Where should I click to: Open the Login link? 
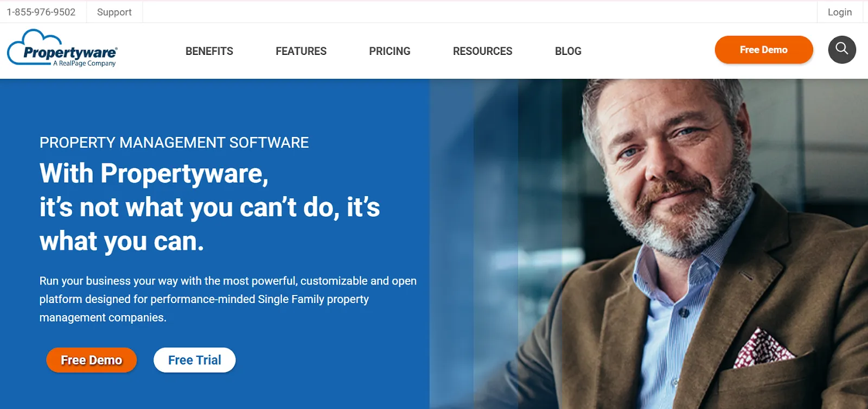(x=840, y=12)
